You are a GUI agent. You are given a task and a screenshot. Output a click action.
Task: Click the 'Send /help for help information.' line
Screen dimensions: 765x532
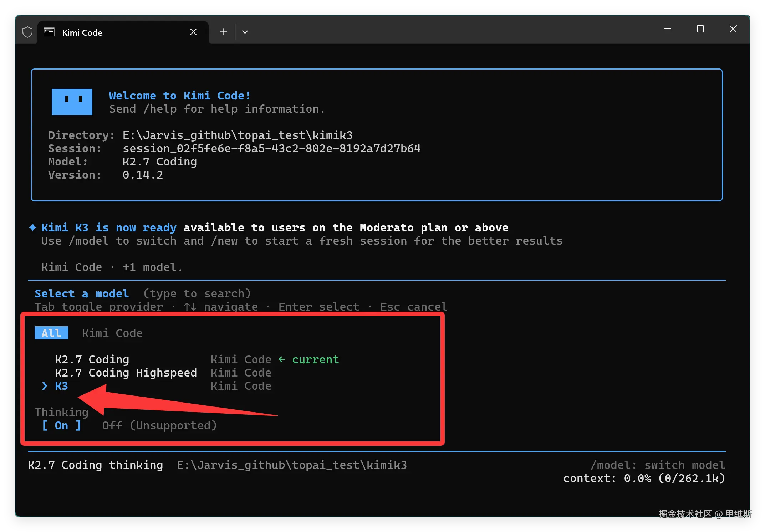click(217, 109)
